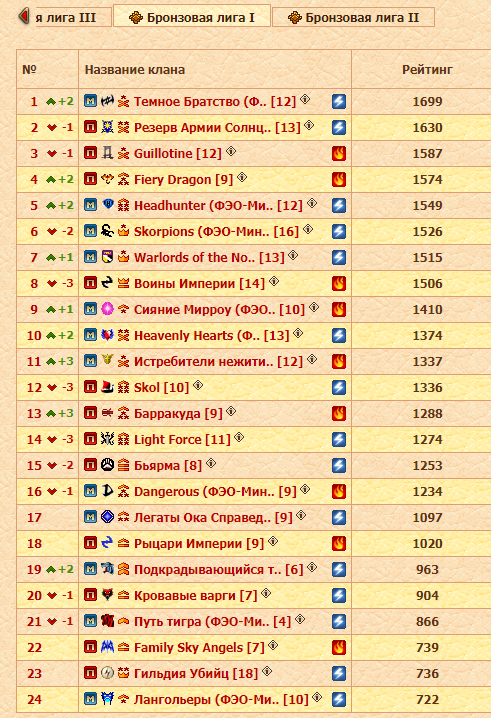Click the rank icon beside Бьярма name
The height and width of the screenshot is (718, 491).
coord(123,465)
